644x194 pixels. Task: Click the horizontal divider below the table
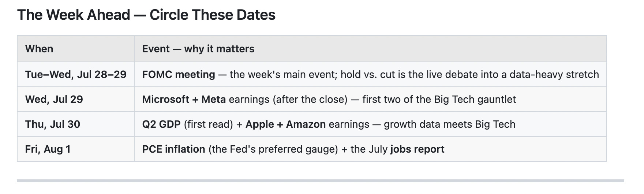321,180
